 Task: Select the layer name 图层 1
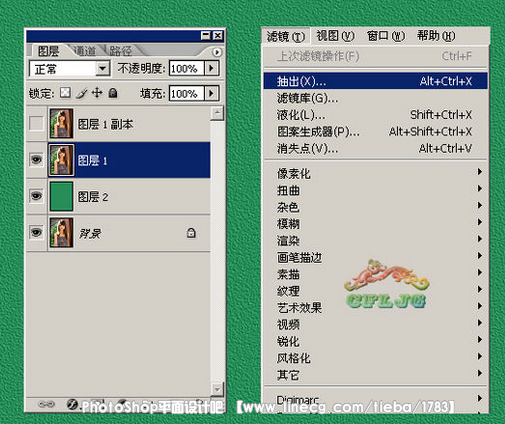92,161
